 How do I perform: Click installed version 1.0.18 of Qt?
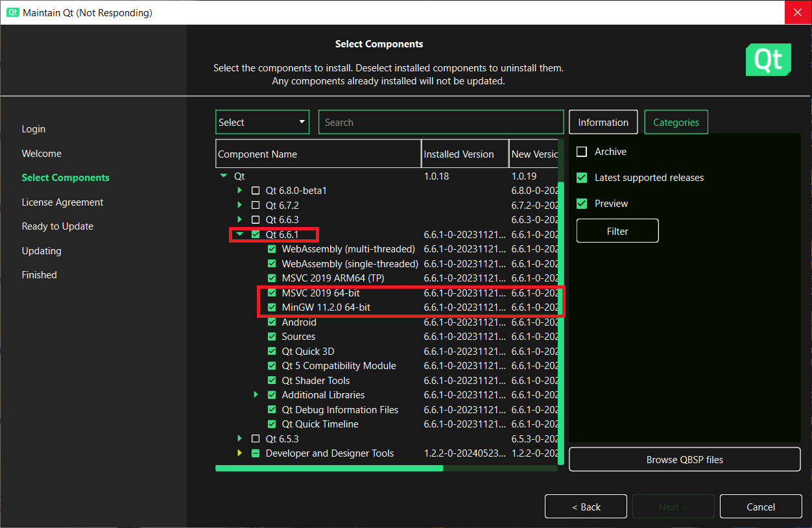[438, 176]
